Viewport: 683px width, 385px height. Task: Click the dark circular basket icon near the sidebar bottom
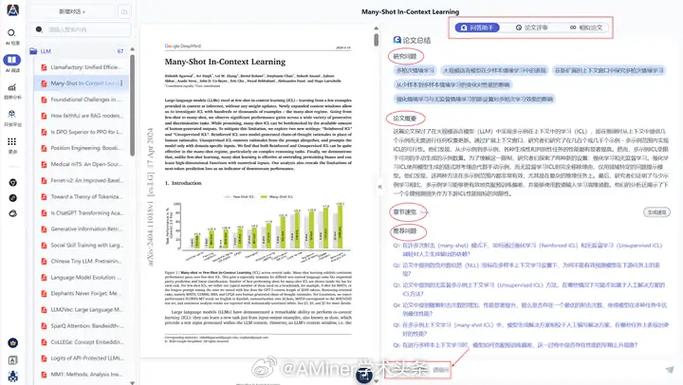[x=13, y=343]
